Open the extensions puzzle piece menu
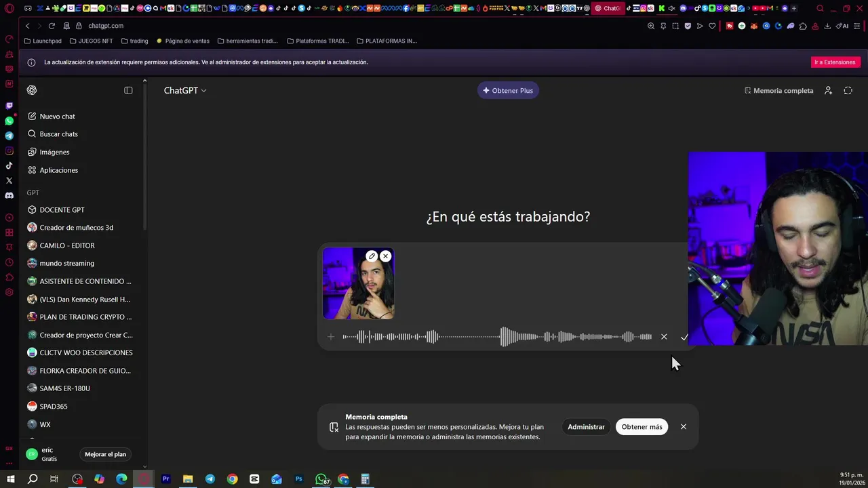868x488 pixels. pos(803,26)
